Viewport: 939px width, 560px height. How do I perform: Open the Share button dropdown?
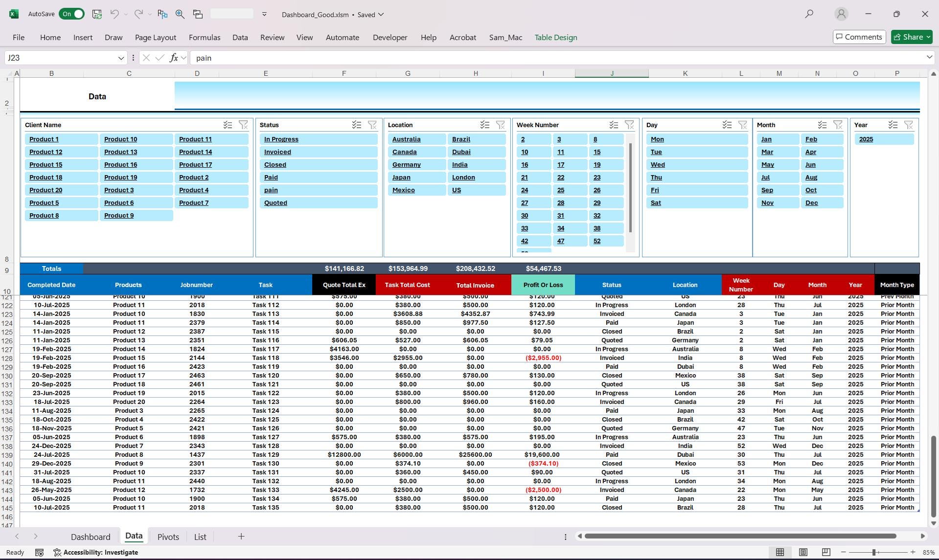tap(928, 37)
